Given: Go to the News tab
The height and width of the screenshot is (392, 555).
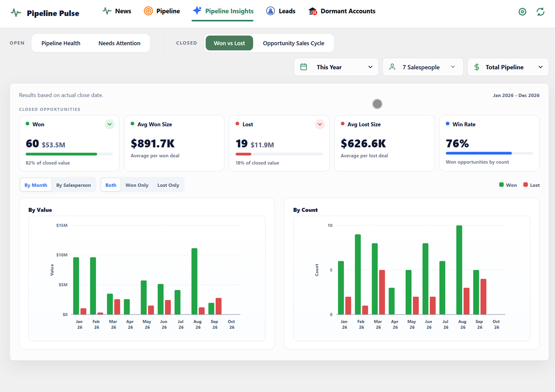Looking at the screenshot, I should (x=117, y=11).
